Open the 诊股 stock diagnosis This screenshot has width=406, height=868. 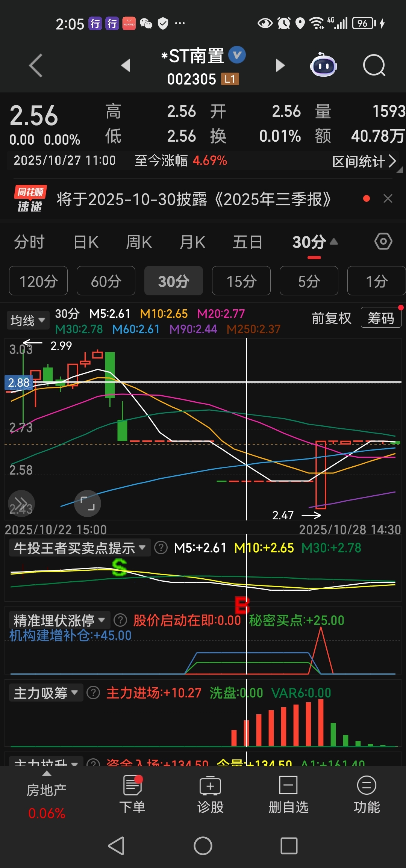click(211, 794)
